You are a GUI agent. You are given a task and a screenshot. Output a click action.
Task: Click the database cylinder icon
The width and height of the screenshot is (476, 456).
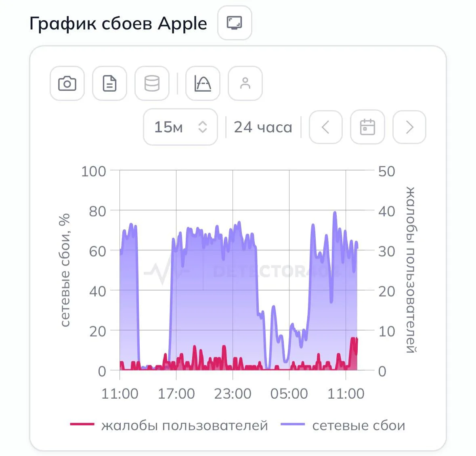[152, 84]
